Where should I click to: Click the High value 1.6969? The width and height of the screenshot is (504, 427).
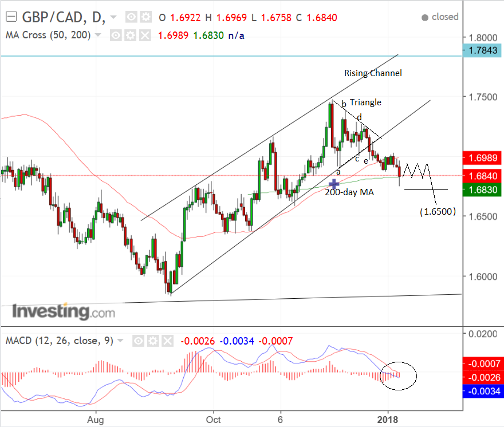(x=232, y=18)
